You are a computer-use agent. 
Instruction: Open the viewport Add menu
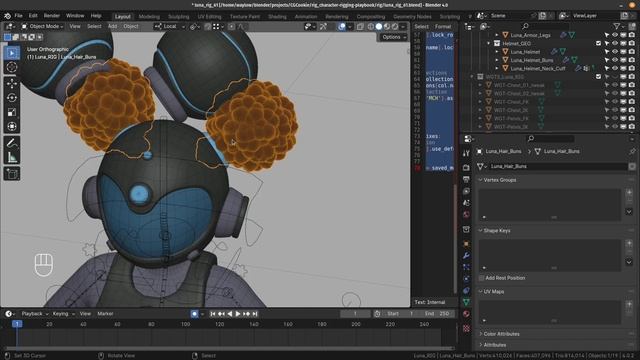point(112,27)
